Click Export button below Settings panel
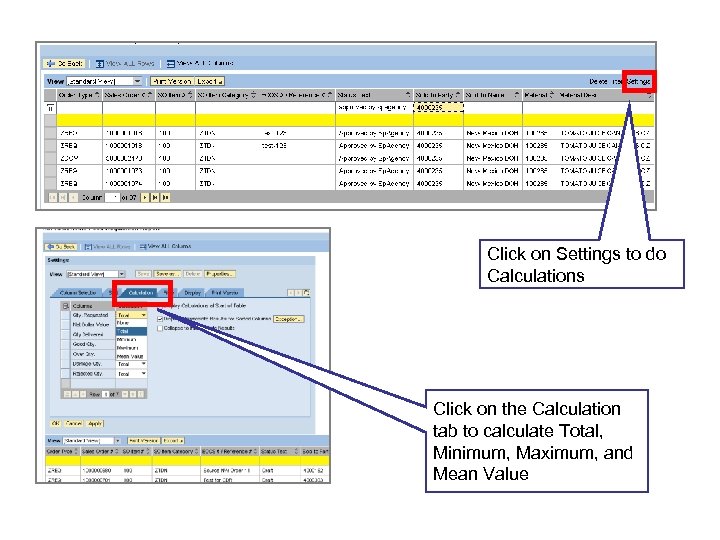This screenshot has width=720, height=540. [x=173, y=441]
